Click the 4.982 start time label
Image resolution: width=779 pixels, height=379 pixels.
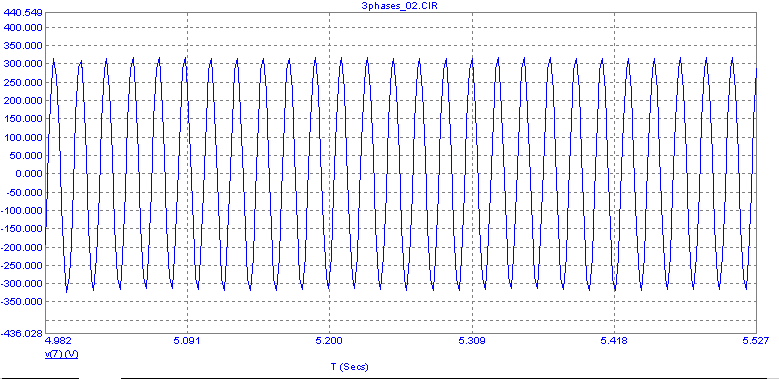pos(58,340)
